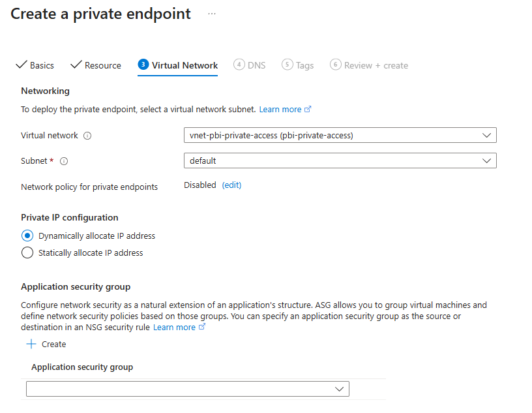Click the plus icon next to Create

(x=31, y=344)
